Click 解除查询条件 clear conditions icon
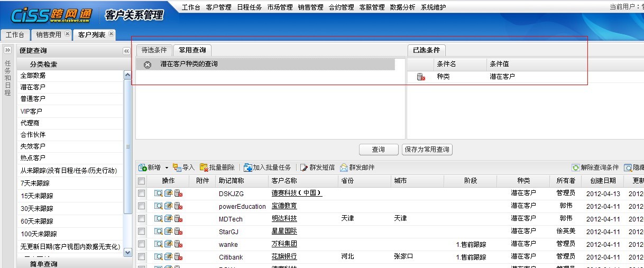This screenshot has height=268, width=644. (x=575, y=168)
